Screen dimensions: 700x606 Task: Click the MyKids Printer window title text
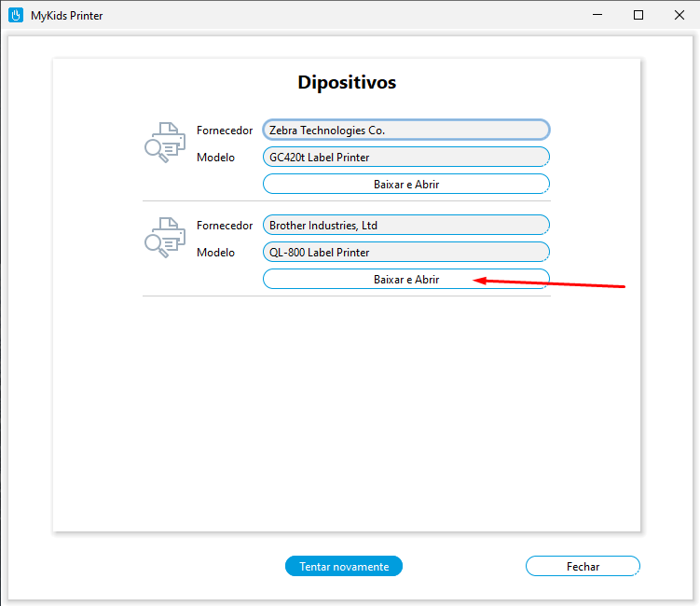[x=66, y=16]
